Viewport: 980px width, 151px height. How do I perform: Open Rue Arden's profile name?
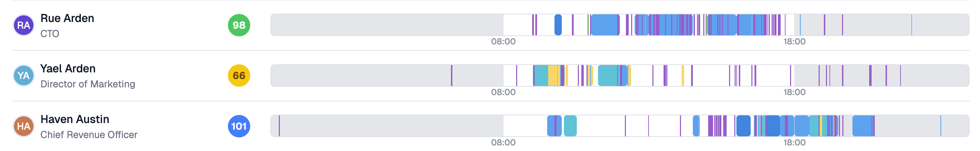coord(67,18)
